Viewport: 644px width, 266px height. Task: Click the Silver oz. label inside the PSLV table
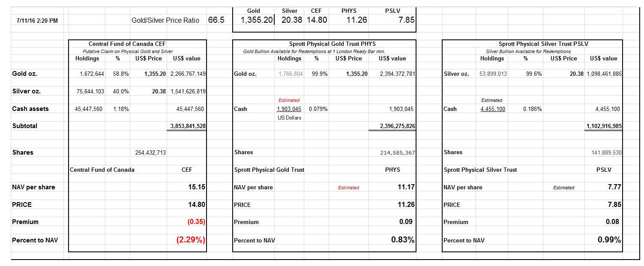456,74
